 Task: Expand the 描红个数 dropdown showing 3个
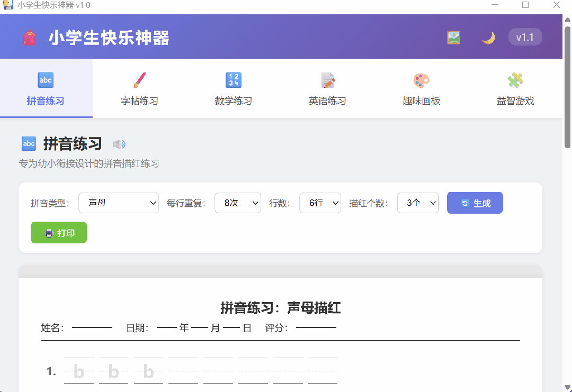point(418,203)
